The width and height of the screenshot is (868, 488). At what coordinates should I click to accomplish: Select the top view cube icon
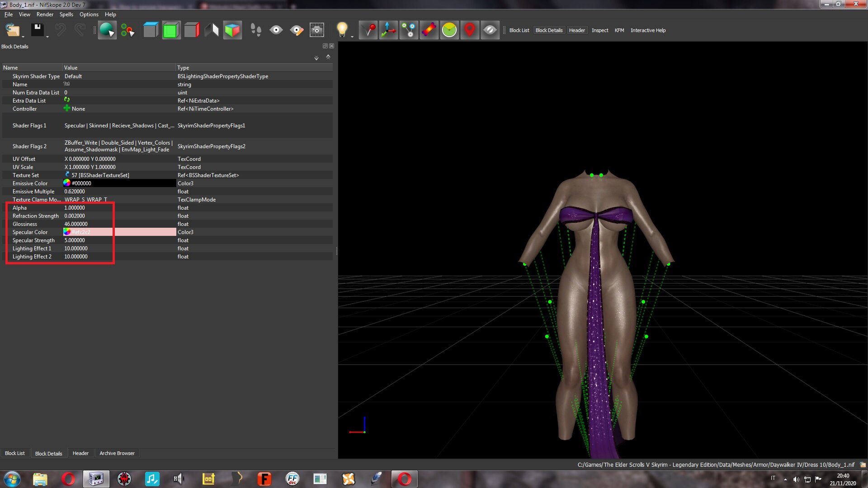click(151, 30)
